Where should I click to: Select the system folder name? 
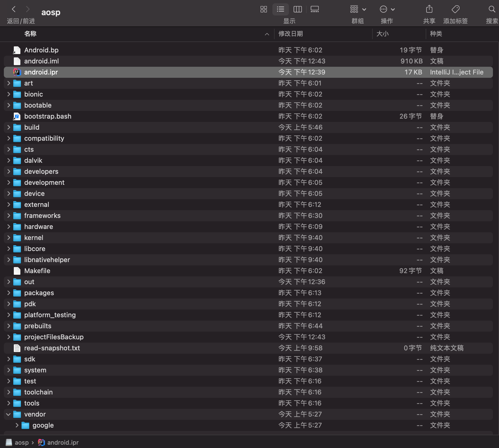[35, 370]
